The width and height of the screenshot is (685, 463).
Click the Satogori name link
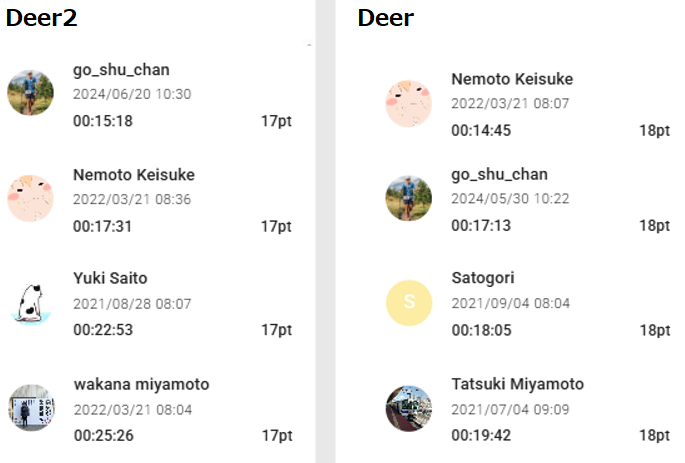tap(482, 278)
